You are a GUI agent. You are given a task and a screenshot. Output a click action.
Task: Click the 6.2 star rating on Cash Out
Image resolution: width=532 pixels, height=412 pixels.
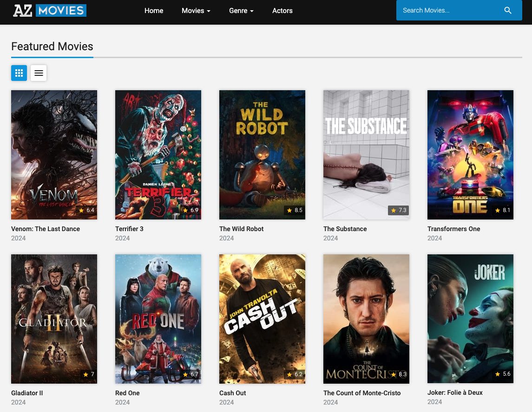[x=295, y=374]
